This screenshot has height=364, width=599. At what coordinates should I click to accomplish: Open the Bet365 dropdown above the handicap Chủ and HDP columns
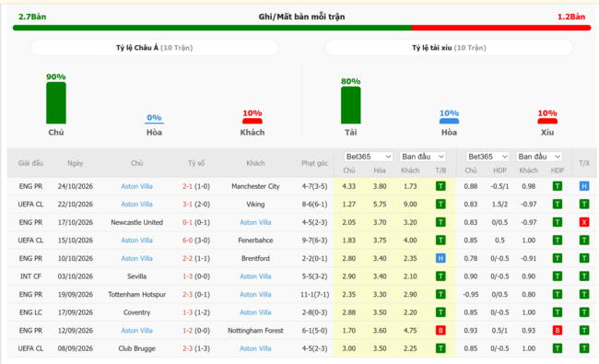pyautogui.click(x=487, y=157)
